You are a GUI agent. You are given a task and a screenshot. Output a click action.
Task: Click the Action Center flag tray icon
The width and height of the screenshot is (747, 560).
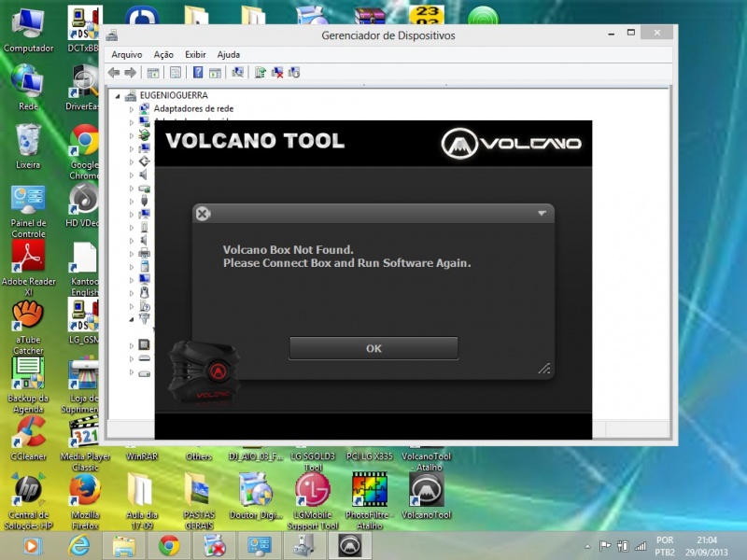click(x=605, y=546)
